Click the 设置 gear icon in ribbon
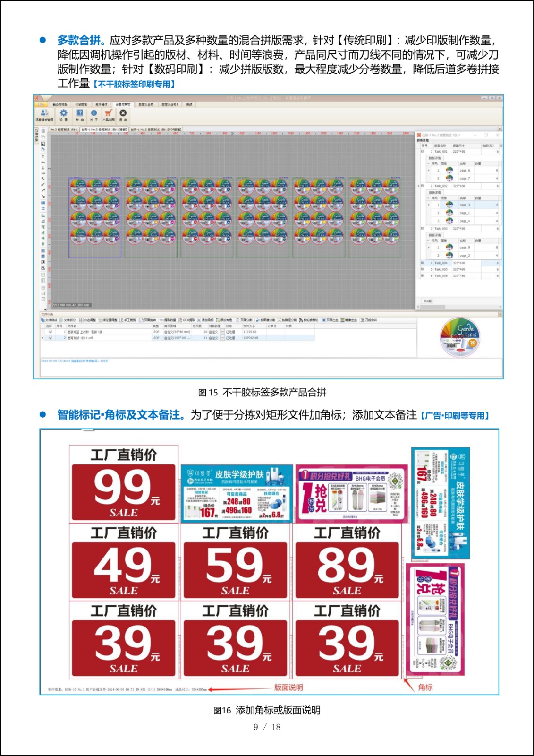Image resolution: width=534 pixels, height=756 pixels. (x=63, y=114)
